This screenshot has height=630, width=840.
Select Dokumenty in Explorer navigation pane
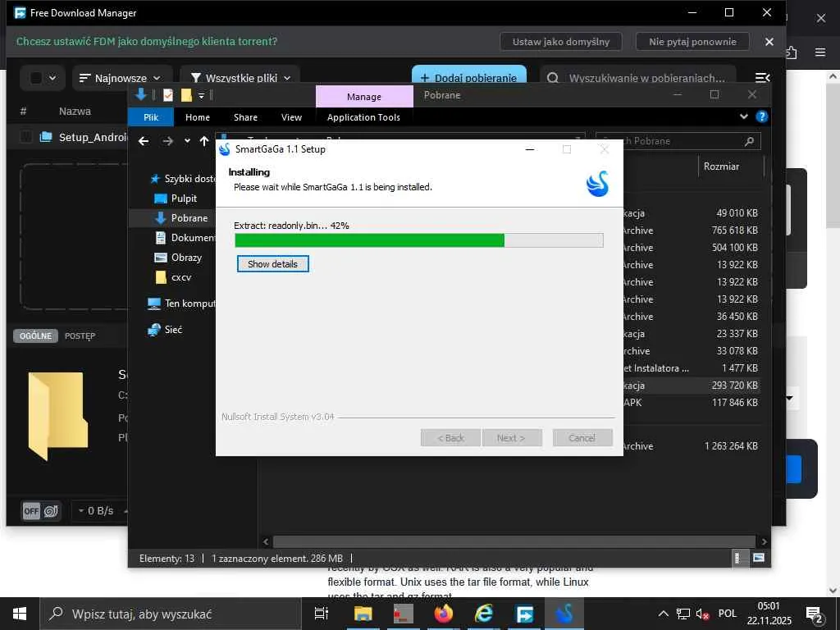click(x=185, y=237)
